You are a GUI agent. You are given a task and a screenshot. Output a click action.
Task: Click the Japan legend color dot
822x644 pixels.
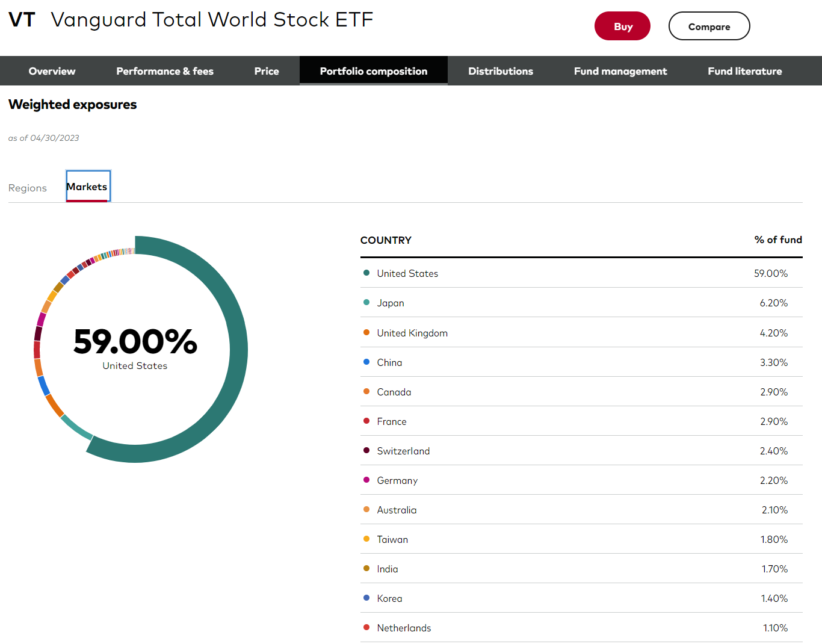pos(366,302)
